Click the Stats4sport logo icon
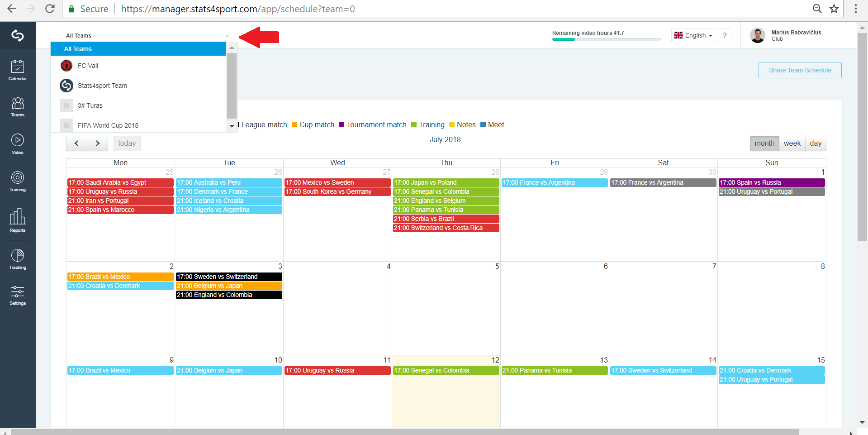Screen dimensions: 868x435 (18, 35)
